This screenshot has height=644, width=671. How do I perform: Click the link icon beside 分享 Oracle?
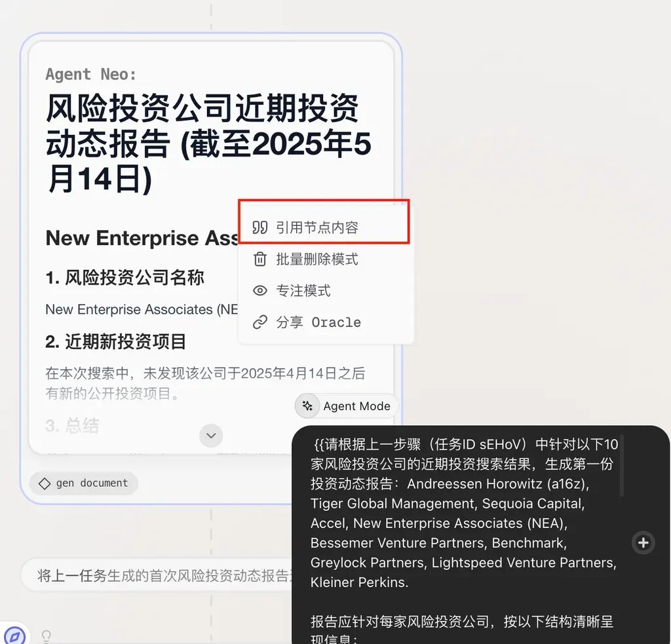(x=259, y=322)
